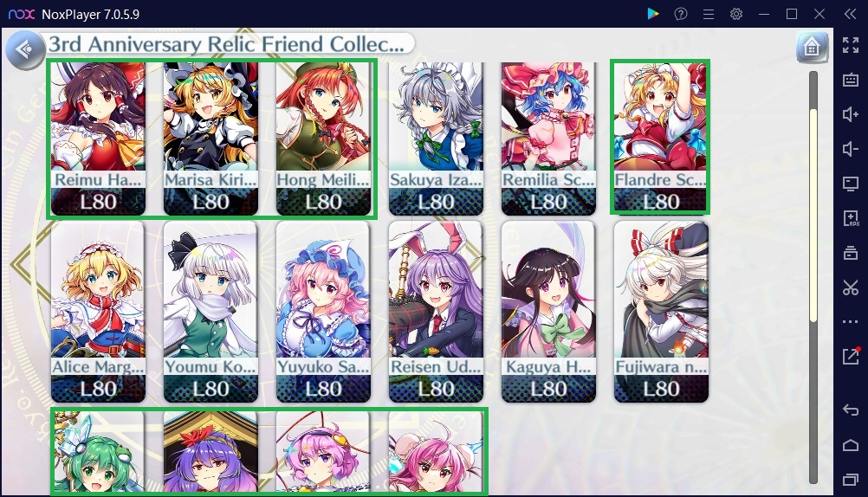This screenshot has width=868, height=497.
Task: Tap Android back button in sidebar
Action: pyautogui.click(x=851, y=410)
